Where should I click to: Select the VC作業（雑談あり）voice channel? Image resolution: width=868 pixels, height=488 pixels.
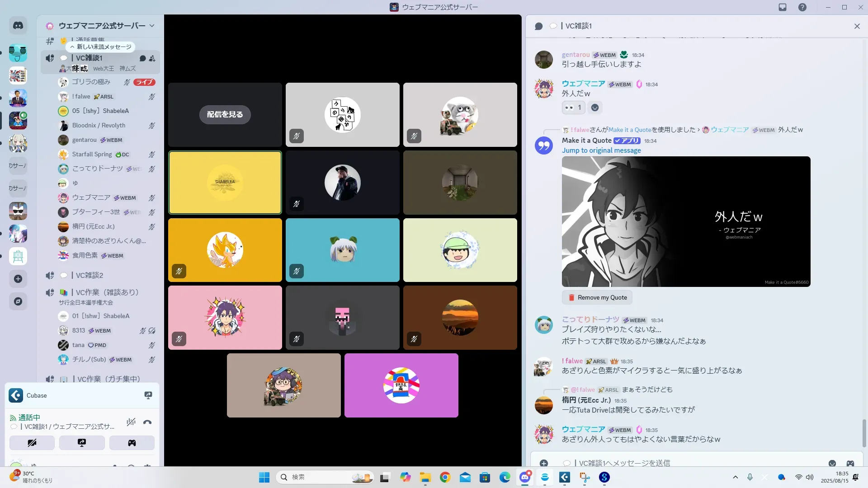pyautogui.click(x=107, y=292)
